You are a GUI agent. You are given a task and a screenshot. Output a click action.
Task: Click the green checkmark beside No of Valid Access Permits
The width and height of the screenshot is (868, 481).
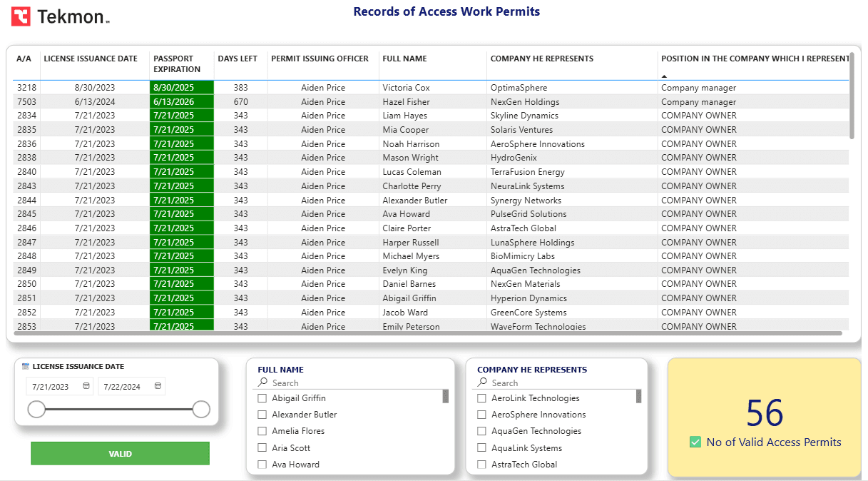tap(695, 442)
